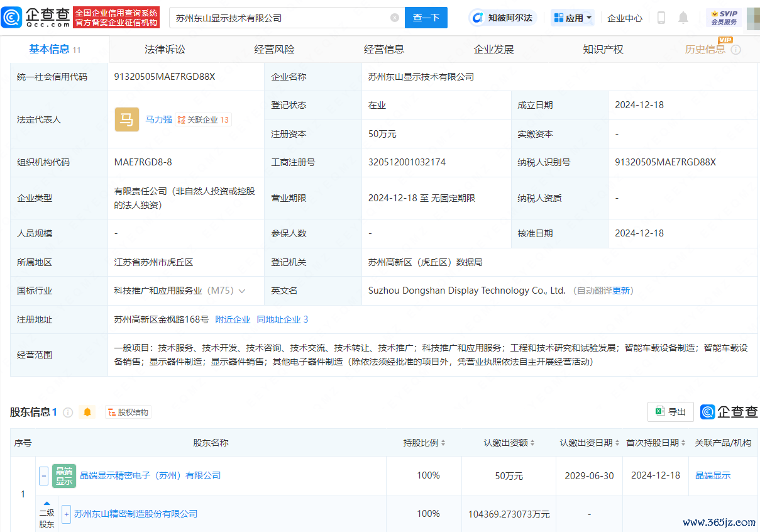Open the 历史信息 VIP tab

click(705, 50)
